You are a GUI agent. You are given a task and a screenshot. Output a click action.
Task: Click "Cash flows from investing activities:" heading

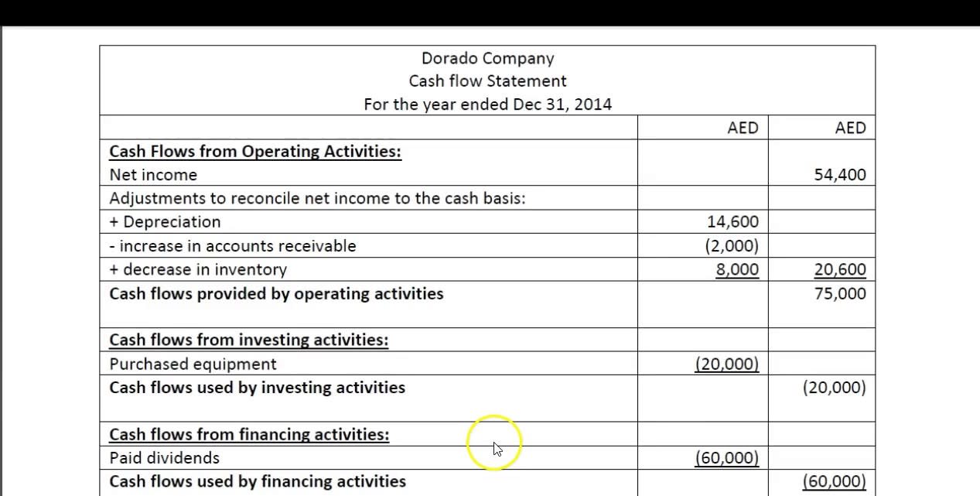click(249, 340)
